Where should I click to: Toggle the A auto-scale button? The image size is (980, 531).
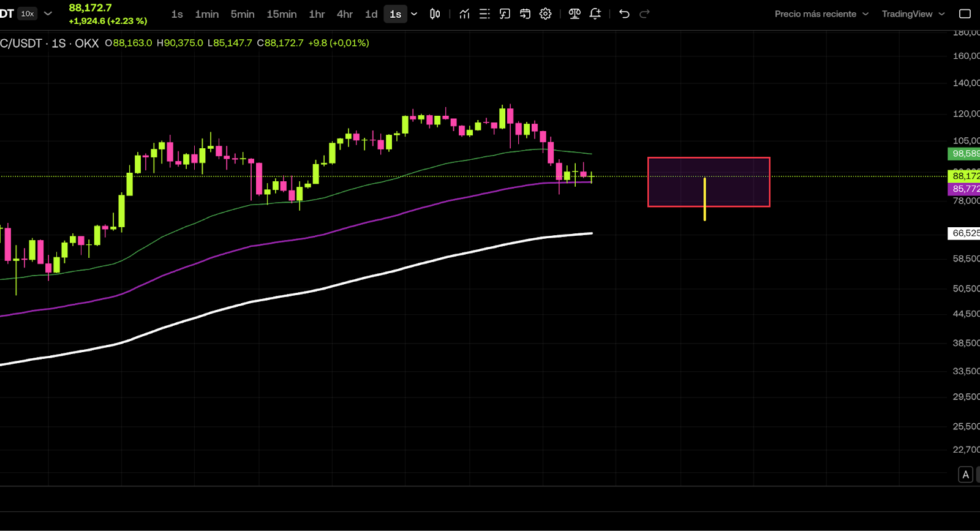point(966,475)
